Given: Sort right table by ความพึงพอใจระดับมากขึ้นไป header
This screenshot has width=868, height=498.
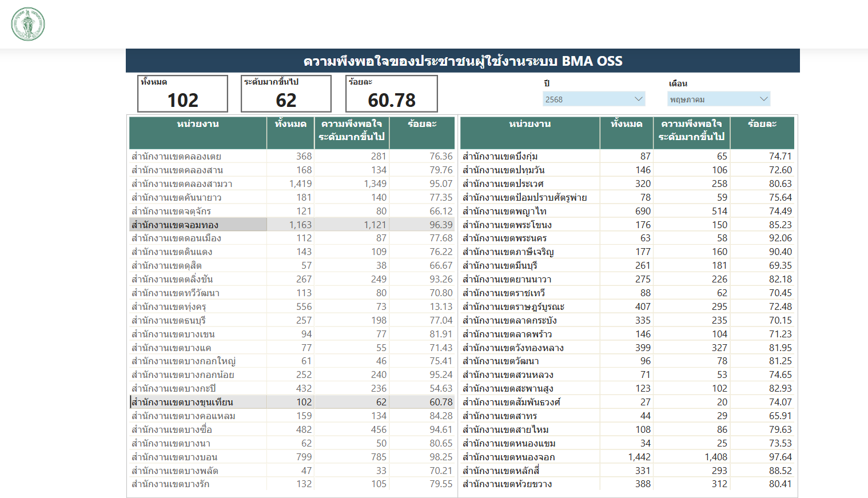Looking at the screenshot, I should tap(691, 133).
